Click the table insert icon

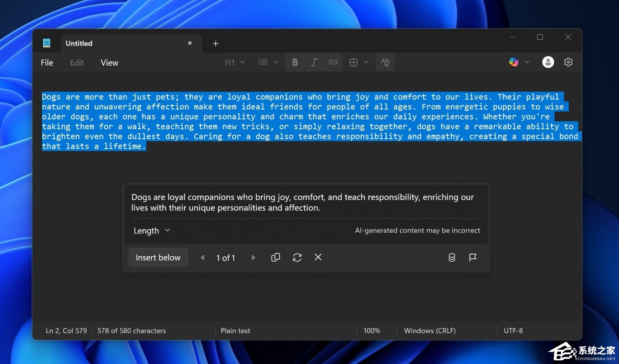click(x=353, y=62)
